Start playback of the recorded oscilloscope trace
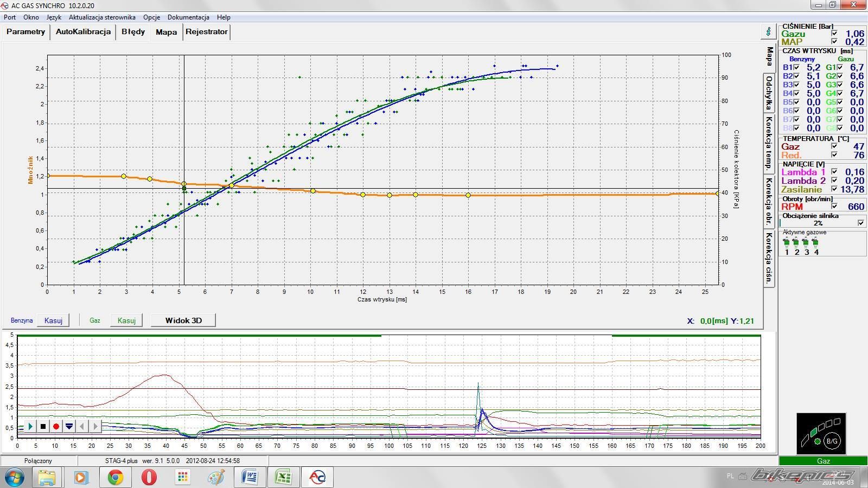This screenshot has width=868, height=488. [30, 427]
